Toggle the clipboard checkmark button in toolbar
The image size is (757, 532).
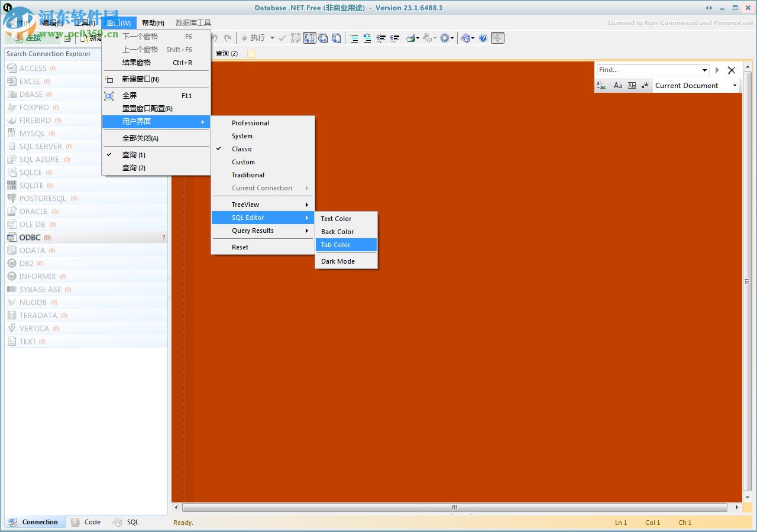[497, 38]
